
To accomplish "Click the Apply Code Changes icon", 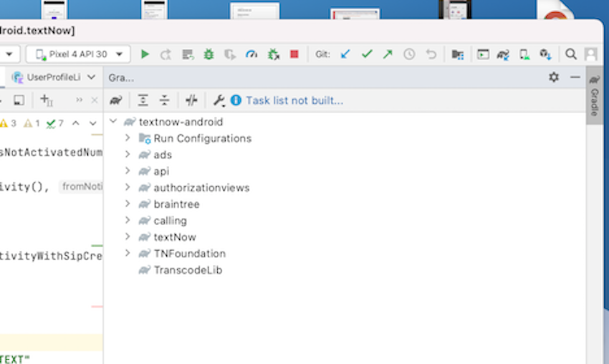I will click(x=188, y=54).
